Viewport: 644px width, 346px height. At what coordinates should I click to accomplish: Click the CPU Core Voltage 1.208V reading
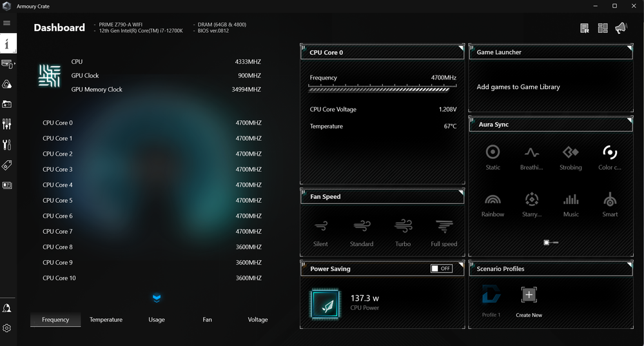(383, 110)
